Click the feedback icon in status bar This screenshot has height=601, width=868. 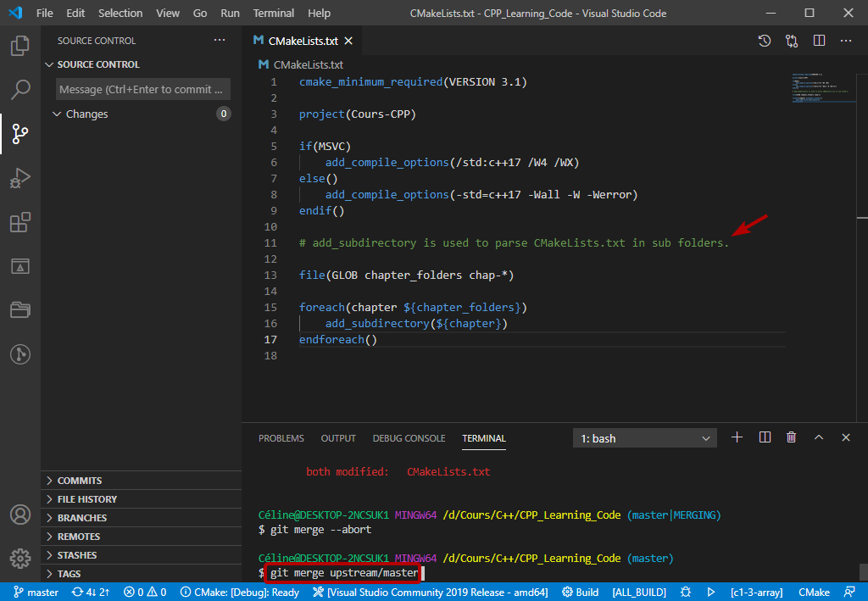pos(849,593)
